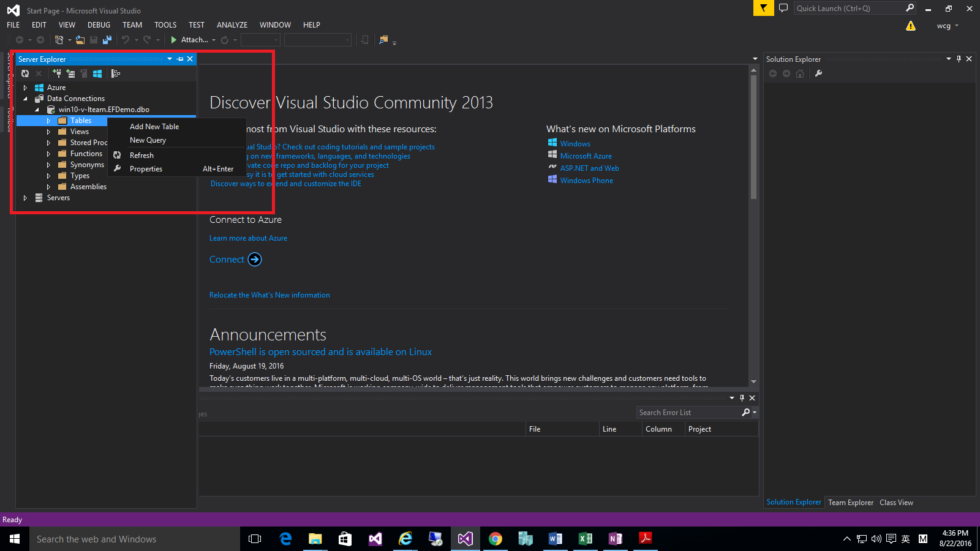Toggle auto-hide pin on Solution Explorer

tap(959, 59)
